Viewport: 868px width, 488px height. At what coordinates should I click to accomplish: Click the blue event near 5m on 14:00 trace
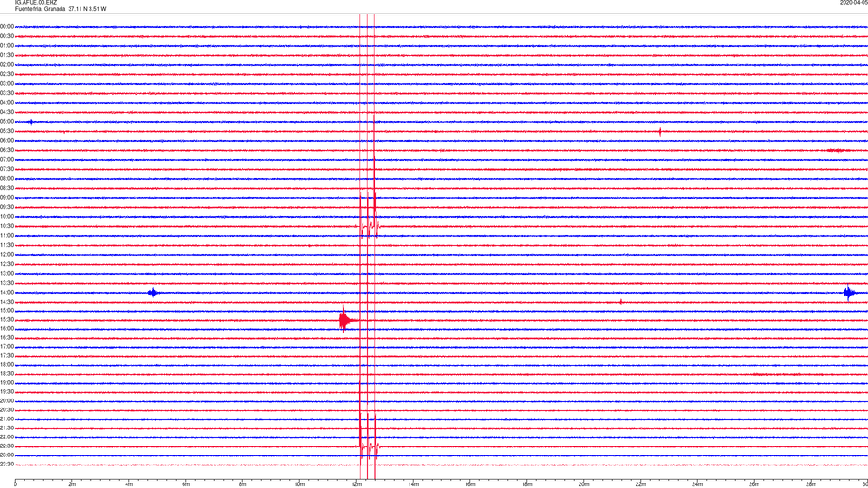click(x=153, y=293)
